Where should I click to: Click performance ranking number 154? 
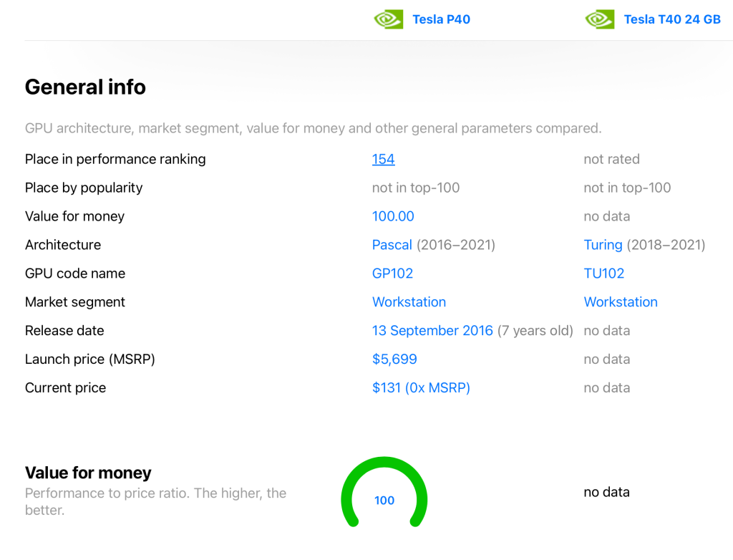(383, 159)
